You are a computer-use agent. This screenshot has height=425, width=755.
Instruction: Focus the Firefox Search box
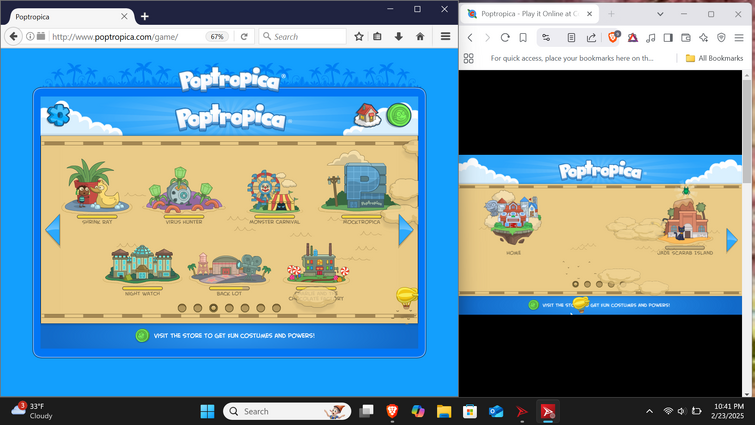point(302,37)
